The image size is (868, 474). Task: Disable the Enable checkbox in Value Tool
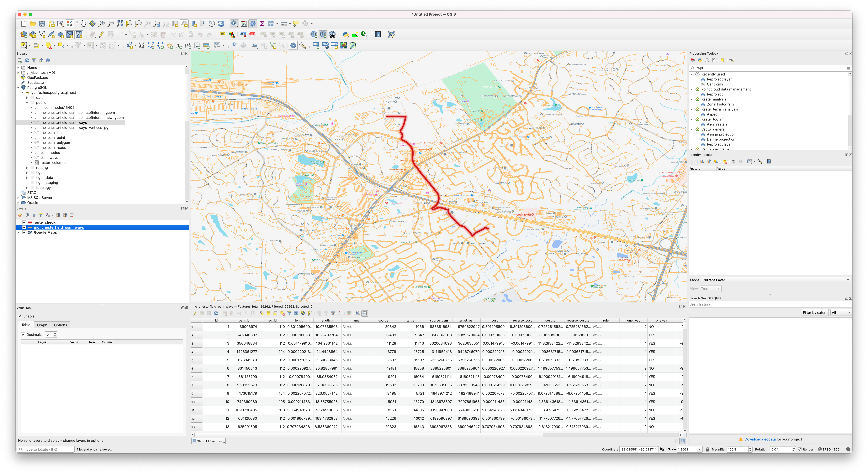(x=20, y=316)
